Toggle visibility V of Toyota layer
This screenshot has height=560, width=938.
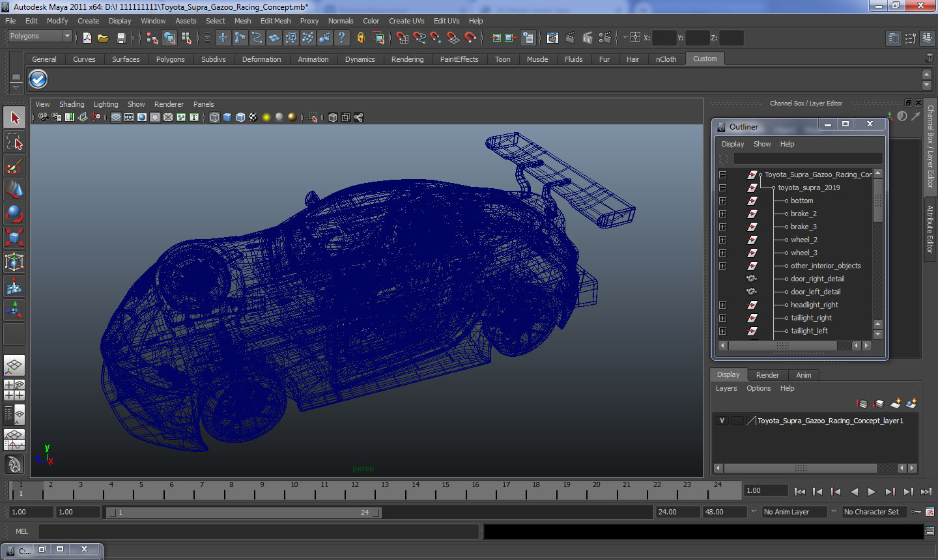pyautogui.click(x=722, y=421)
